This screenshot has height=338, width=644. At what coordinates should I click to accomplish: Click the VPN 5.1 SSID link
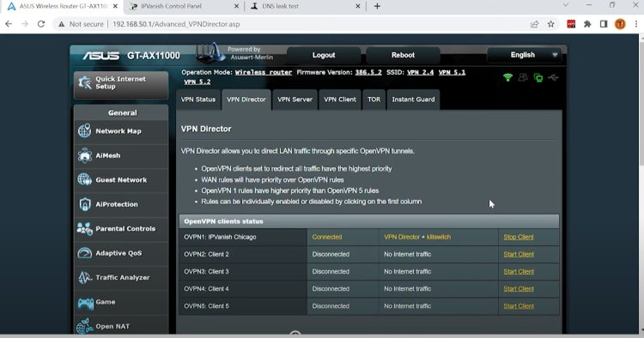pos(452,72)
